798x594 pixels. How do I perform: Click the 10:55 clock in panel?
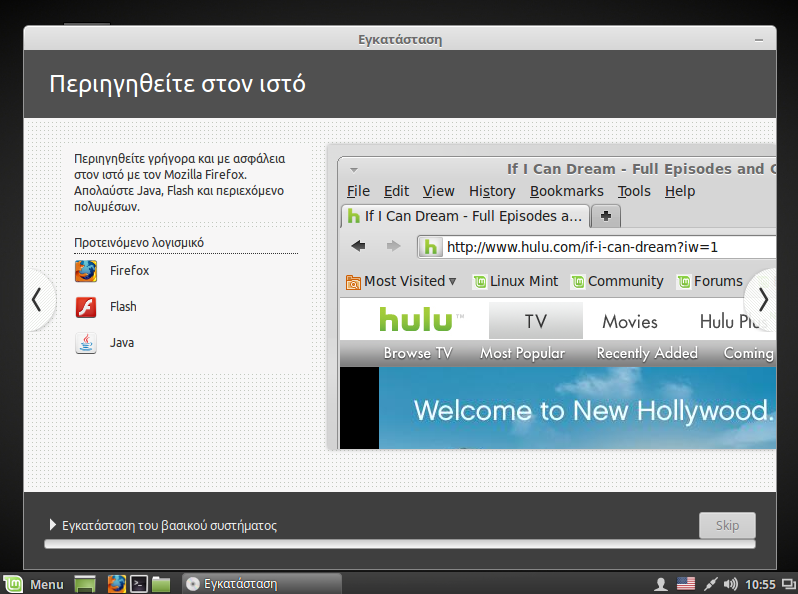point(760,584)
